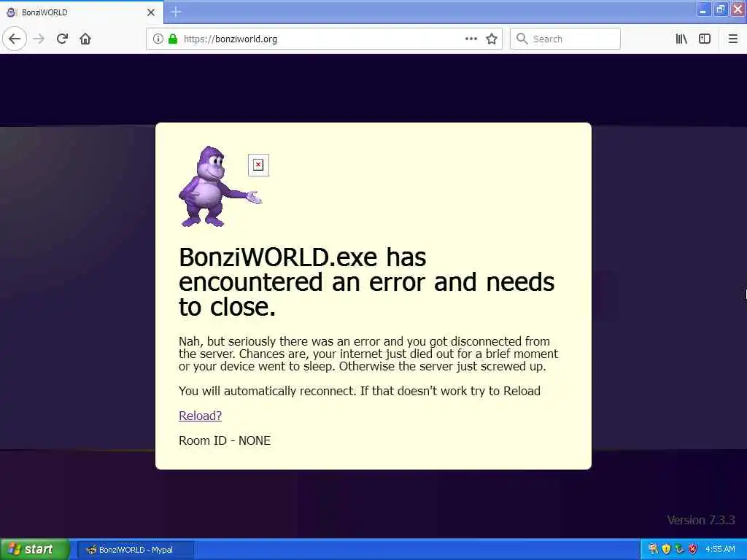Bookmark this page with the star
The width and height of the screenshot is (747, 560).
click(x=492, y=39)
